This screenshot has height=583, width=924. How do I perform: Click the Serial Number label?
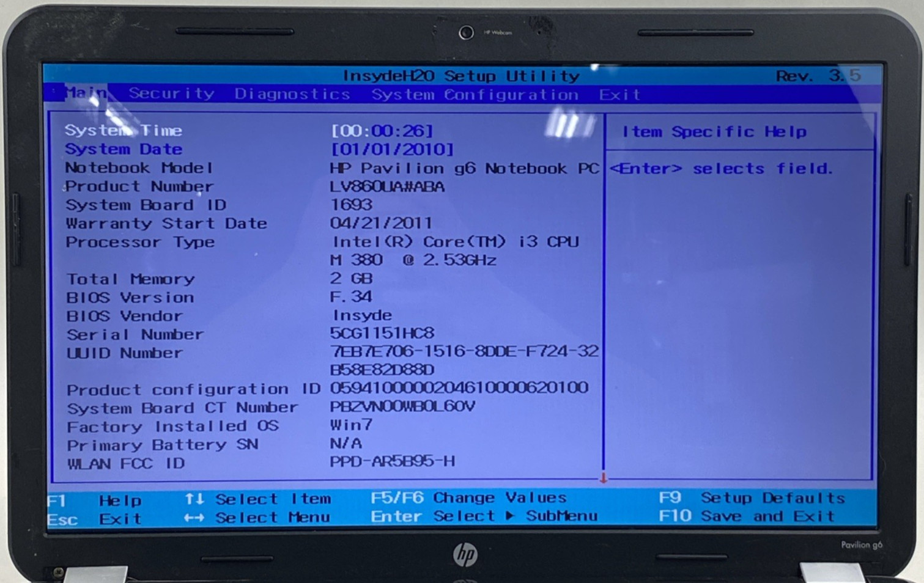tap(135, 334)
